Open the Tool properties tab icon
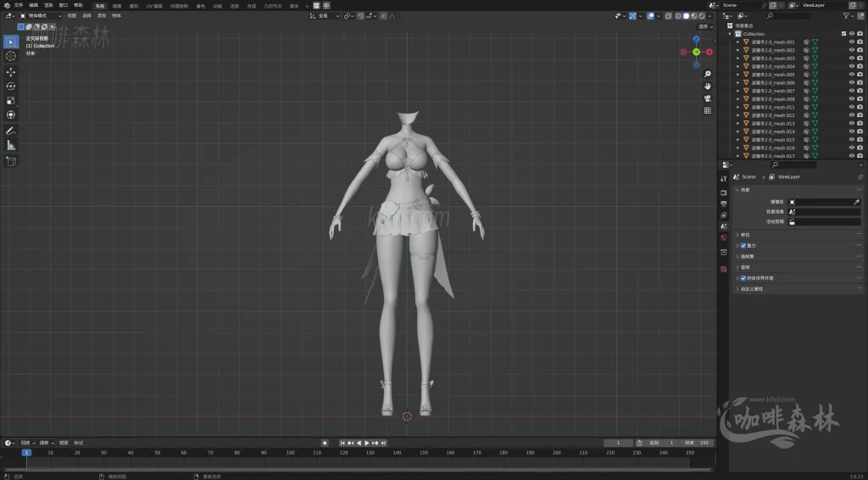The width and height of the screenshot is (868, 480). click(724, 179)
